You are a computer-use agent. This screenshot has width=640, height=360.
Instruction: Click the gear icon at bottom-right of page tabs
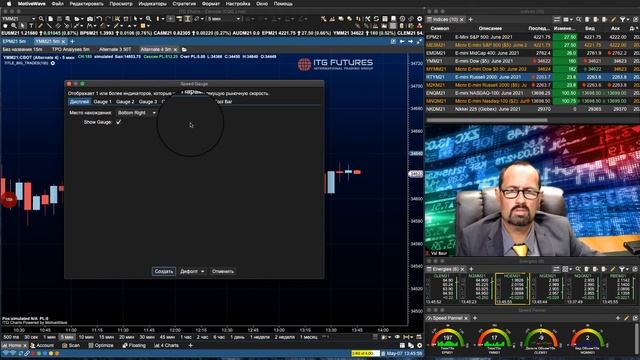pyautogui.click(x=419, y=345)
